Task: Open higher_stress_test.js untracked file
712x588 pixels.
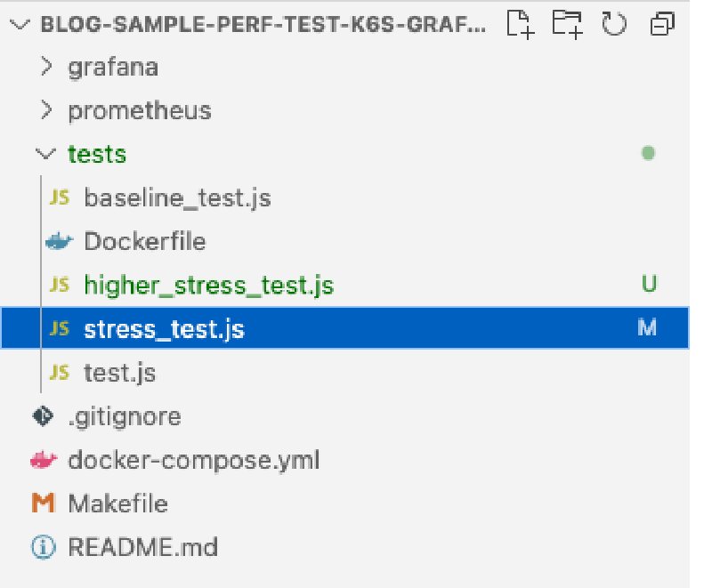Action: pyautogui.click(x=209, y=286)
